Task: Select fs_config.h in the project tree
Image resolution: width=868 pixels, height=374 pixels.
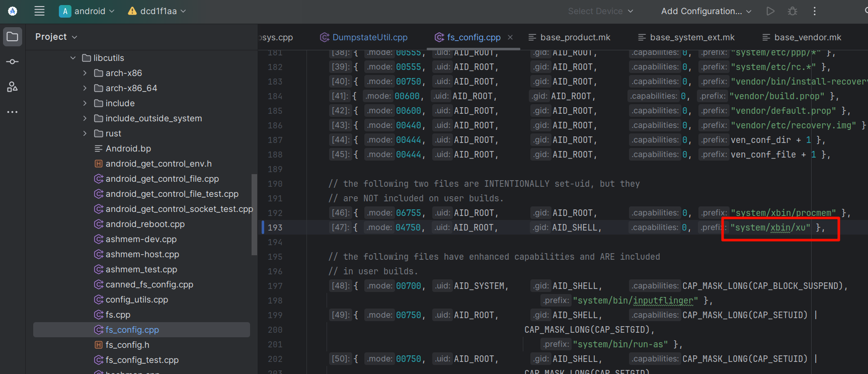Action: (x=127, y=345)
